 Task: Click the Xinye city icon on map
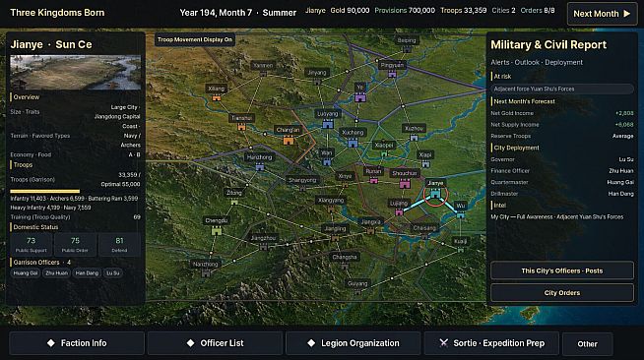click(x=345, y=185)
